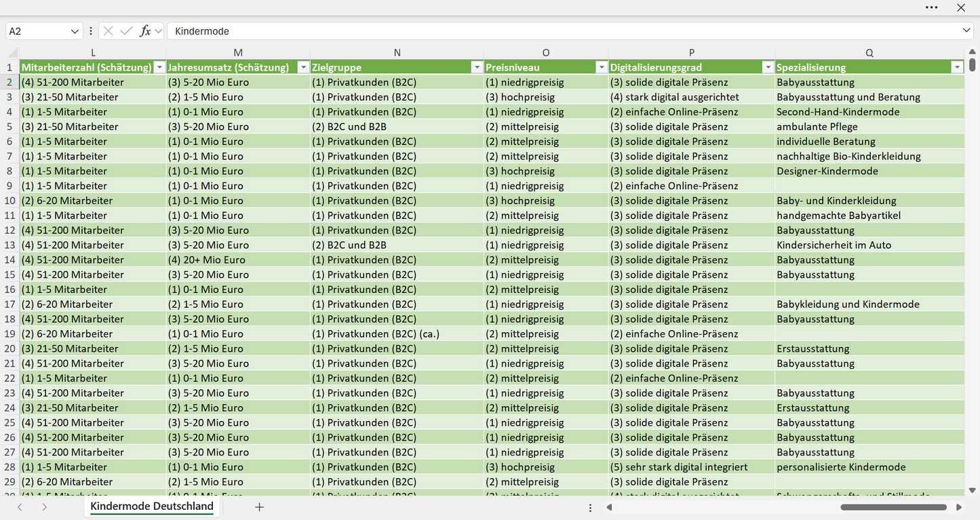
Task: Close the window with X button
Action: click(961, 7)
